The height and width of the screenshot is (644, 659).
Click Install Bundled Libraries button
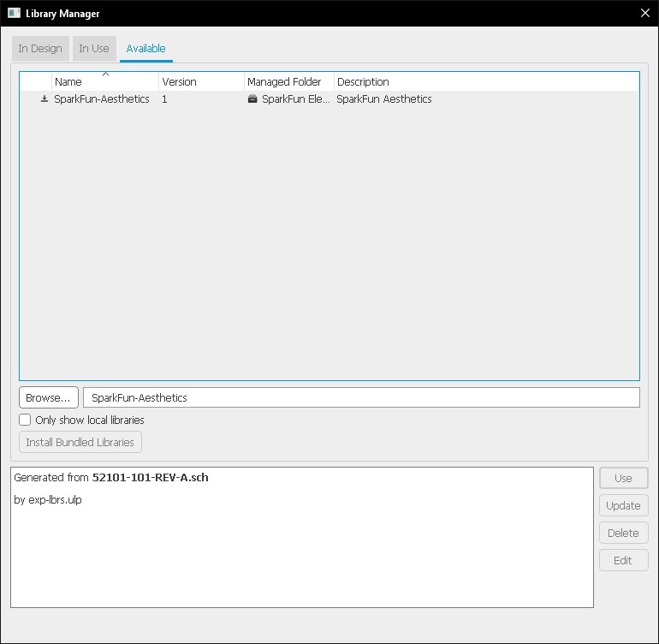point(80,442)
